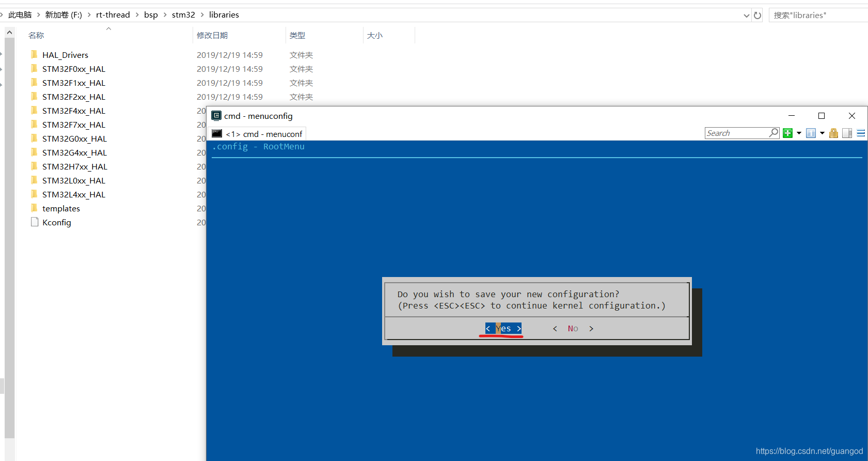Select the templates folder icon
This screenshot has height=461, width=868.
34,208
